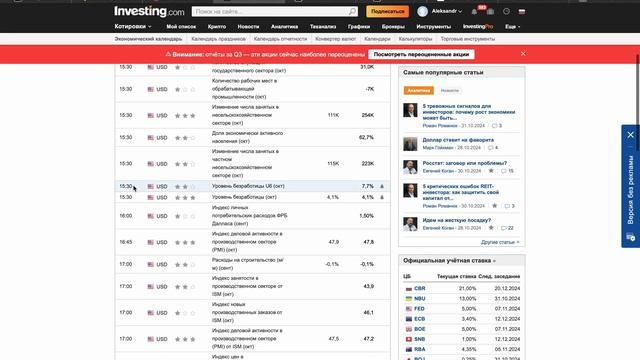Open the Аналитика menu item
Viewport: 640px width, 360px height.
(x=284, y=27)
